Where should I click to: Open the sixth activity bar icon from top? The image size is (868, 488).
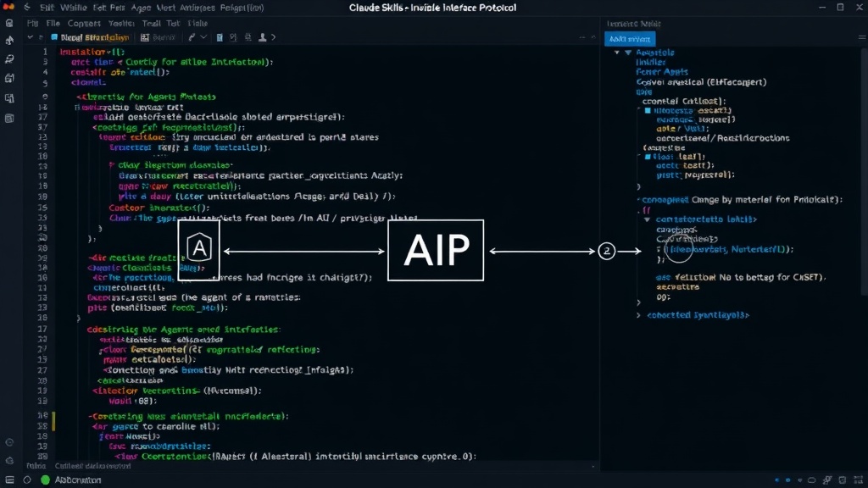tap(9, 118)
